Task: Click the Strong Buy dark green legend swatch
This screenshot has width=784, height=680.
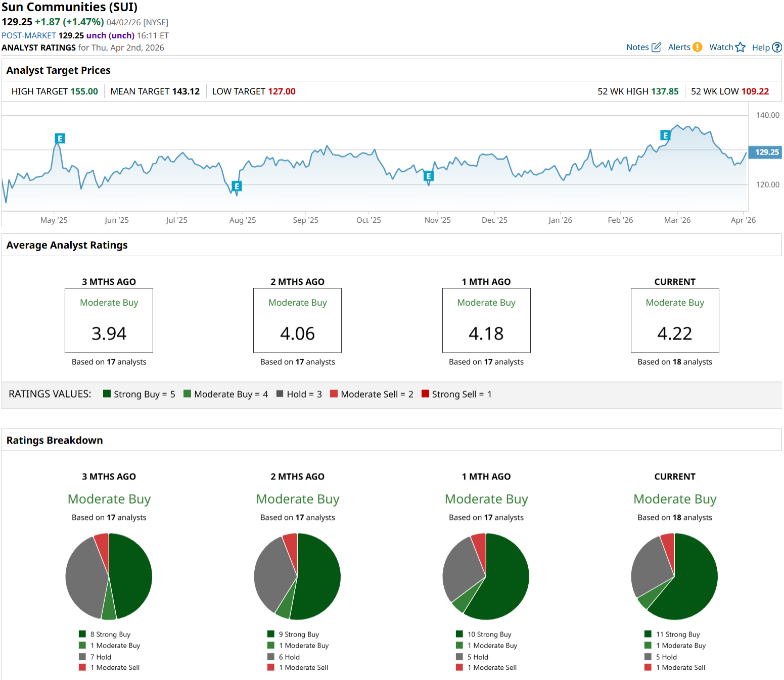Action: click(107, 394)
